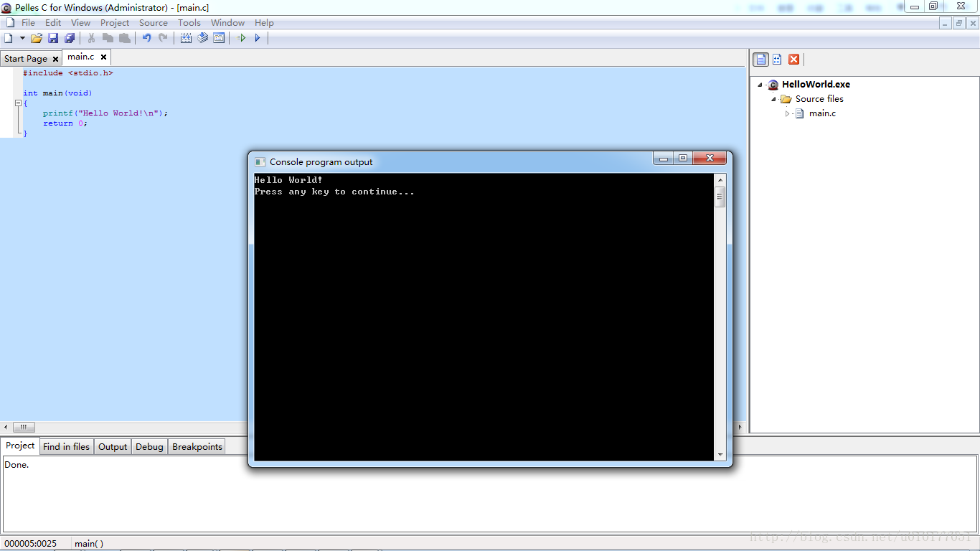Click the console vertical scrollbar thumb
Screen dimensions: 980x551
coord(720,197)
